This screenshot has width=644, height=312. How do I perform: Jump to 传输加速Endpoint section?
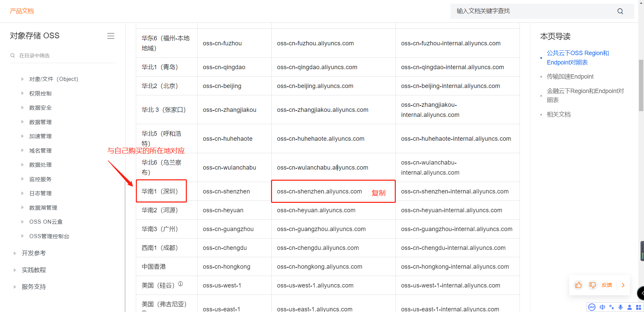tap(570, 77)
